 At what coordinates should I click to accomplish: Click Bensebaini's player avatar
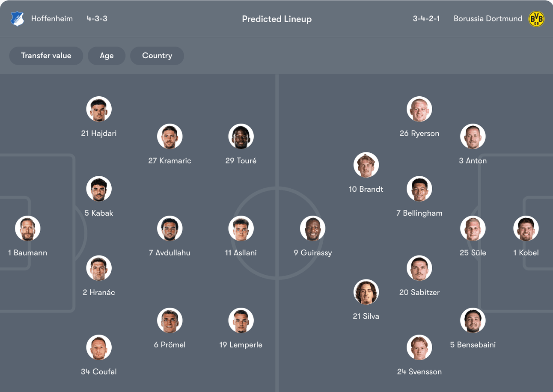click(473, 320)
